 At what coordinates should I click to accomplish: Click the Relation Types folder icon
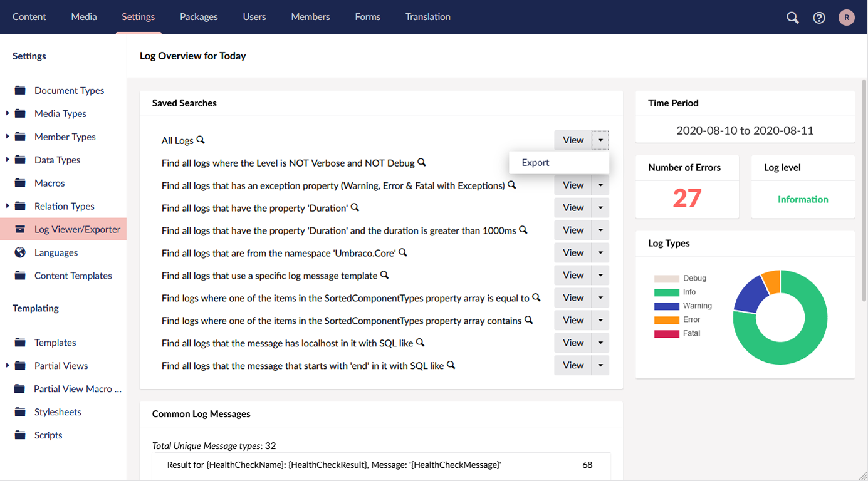tap(20, 206)
